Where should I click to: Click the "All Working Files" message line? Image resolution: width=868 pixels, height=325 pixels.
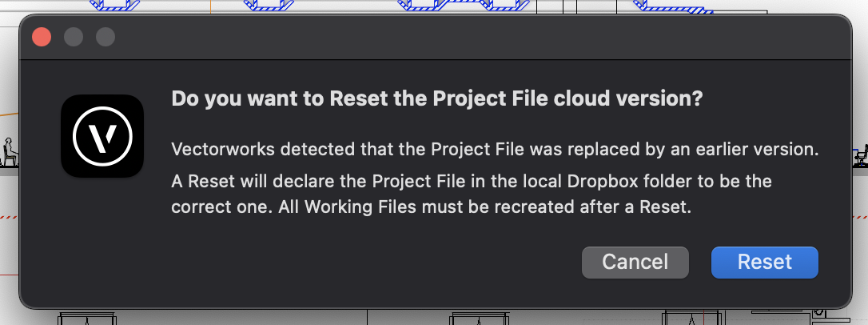pos(431,206)
